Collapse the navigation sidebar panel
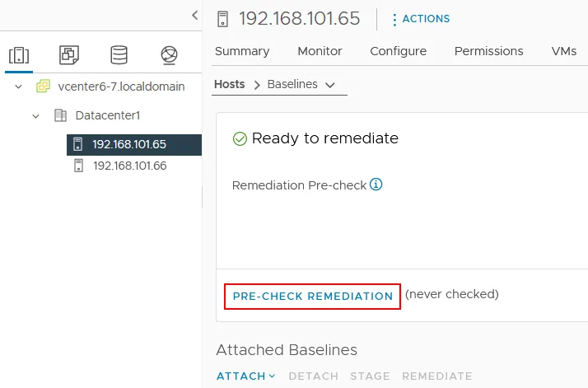Screen dimensions: 588x388 (x=194, y=15)
